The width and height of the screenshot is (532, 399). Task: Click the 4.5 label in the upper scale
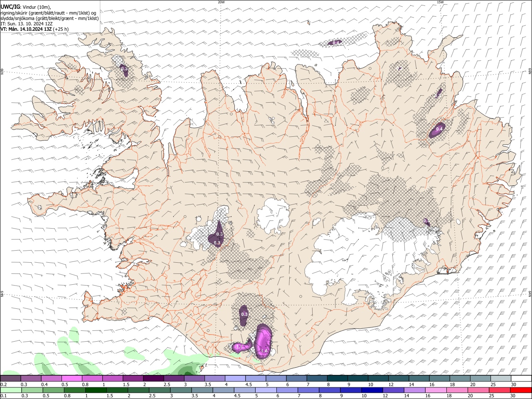tap(249, 384)
